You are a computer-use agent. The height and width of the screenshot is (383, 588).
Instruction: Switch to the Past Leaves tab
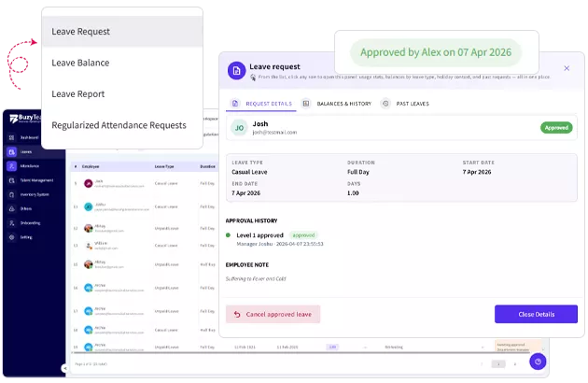405,104
